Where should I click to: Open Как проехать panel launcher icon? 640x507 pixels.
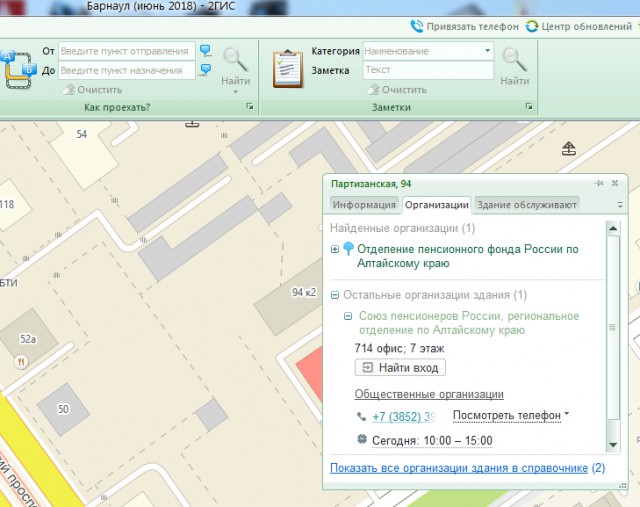249,107
